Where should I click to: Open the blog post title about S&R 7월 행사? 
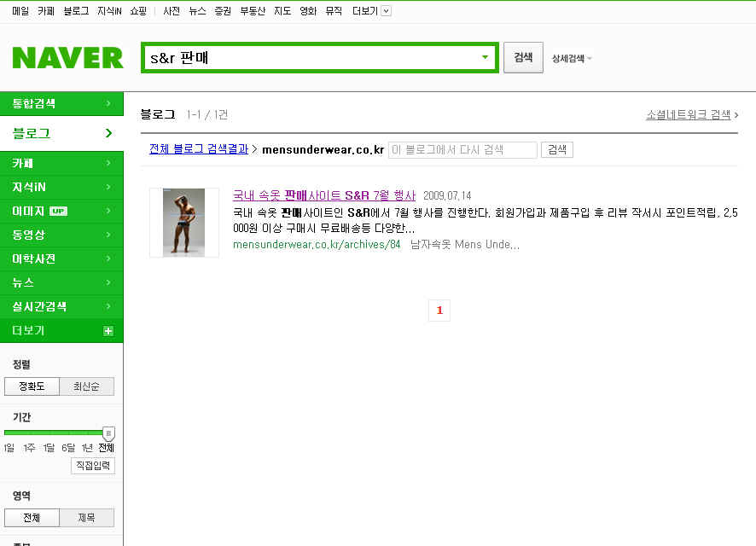coord(323,195)
